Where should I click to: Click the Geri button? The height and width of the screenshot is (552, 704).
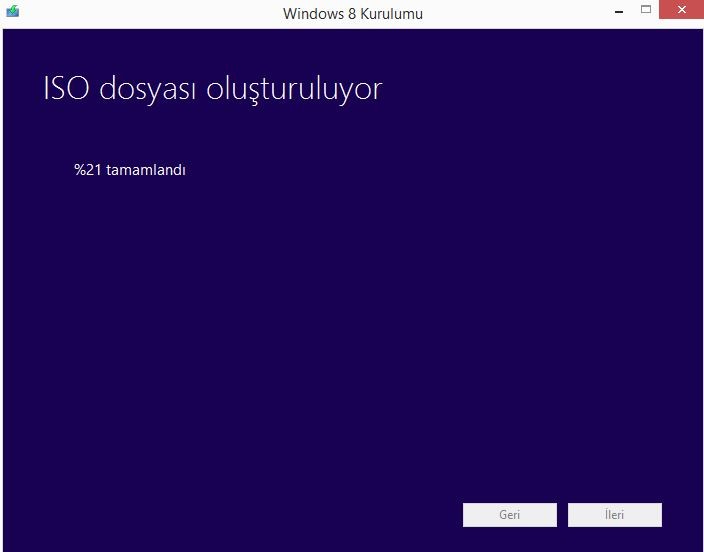click(x=510, y=514)
